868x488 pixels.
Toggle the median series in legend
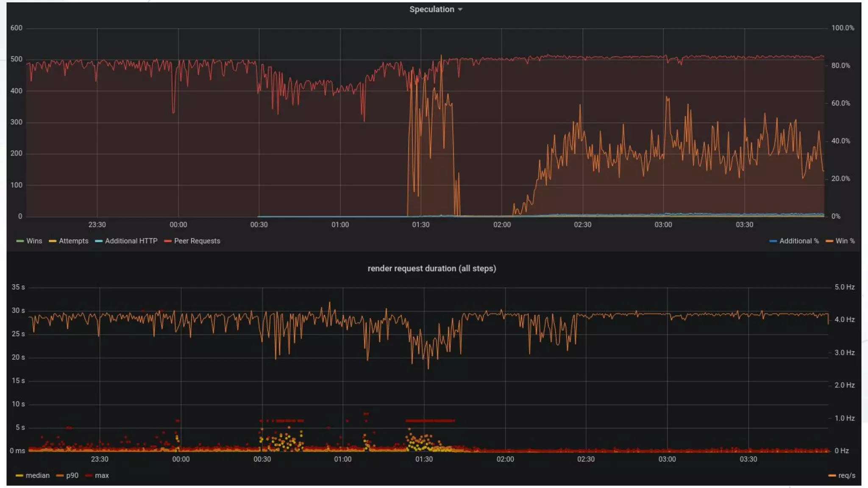coord(37,476)
